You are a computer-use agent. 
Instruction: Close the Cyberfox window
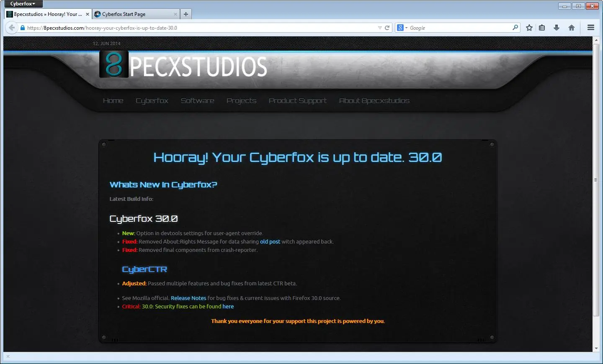click(593, 6)
